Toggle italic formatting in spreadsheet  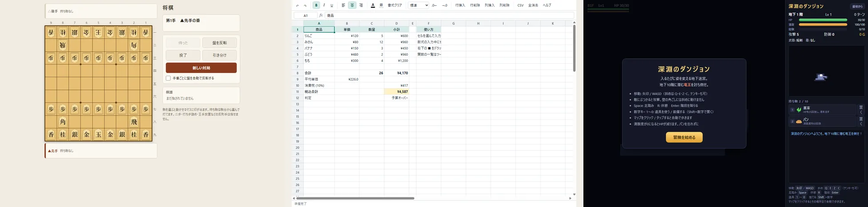[x=324, y=5]
